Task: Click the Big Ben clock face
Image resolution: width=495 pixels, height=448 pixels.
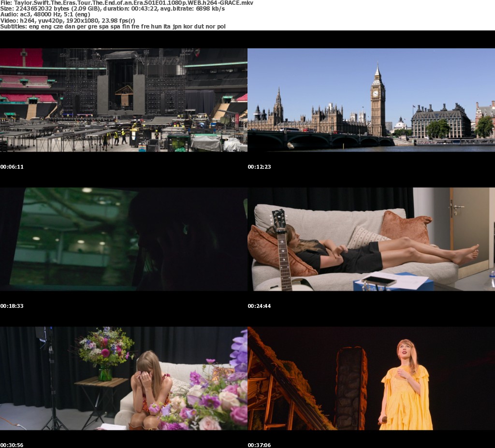Action: click(376, 93)
